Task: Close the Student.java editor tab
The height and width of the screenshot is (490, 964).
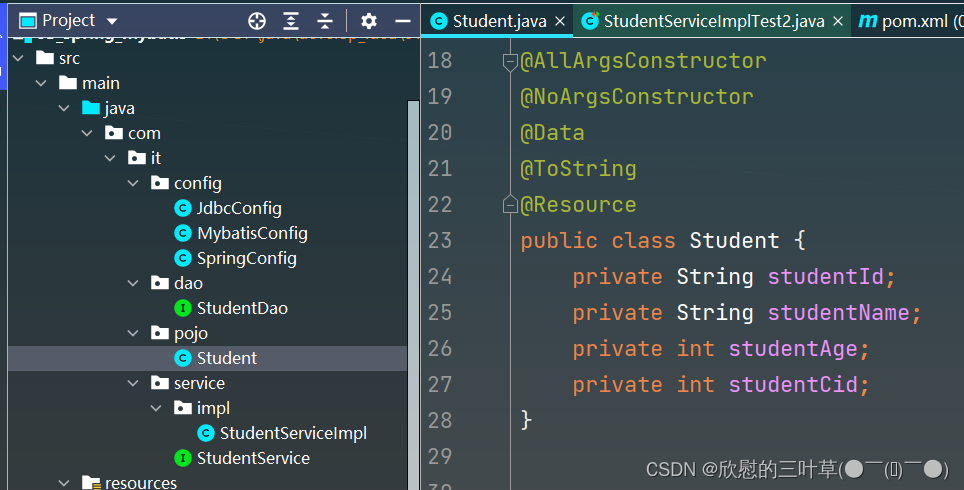Action: pyautogui.click(x=559, y=21)
